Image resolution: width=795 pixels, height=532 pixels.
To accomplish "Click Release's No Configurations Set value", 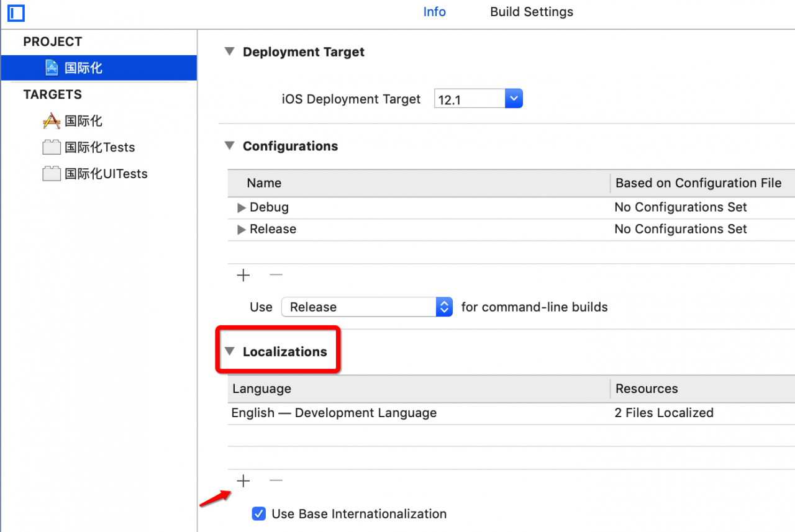I will point(681,229).
